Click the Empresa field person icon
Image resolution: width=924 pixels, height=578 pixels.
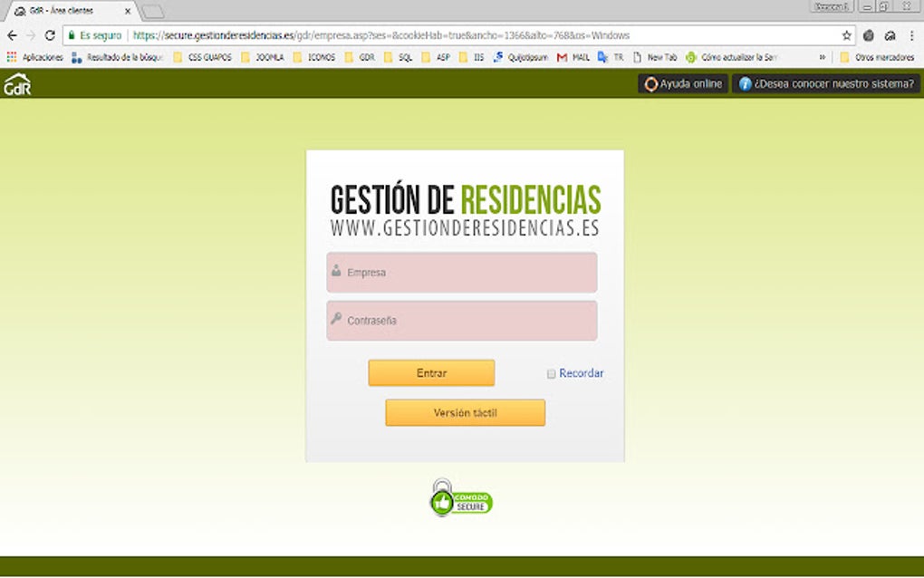336,272
